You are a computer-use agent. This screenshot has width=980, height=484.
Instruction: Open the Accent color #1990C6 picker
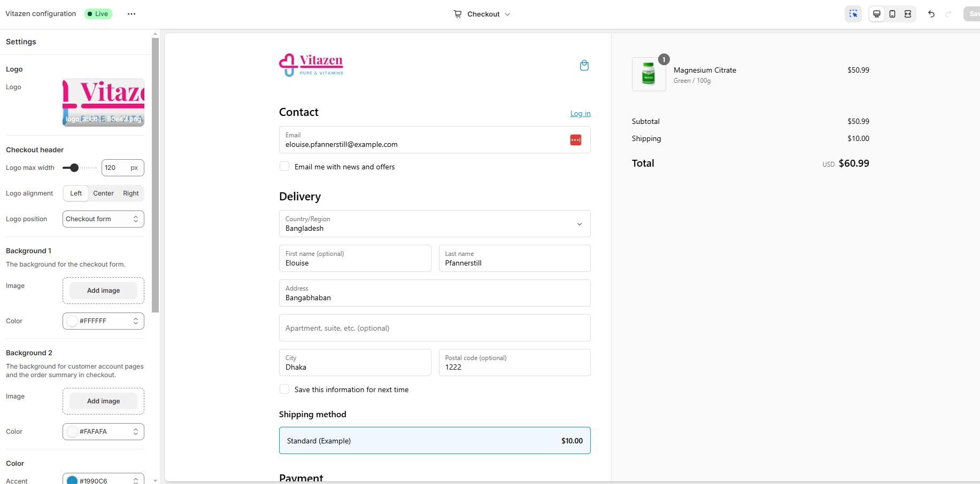pyautogui.click(x=103, y=479)
